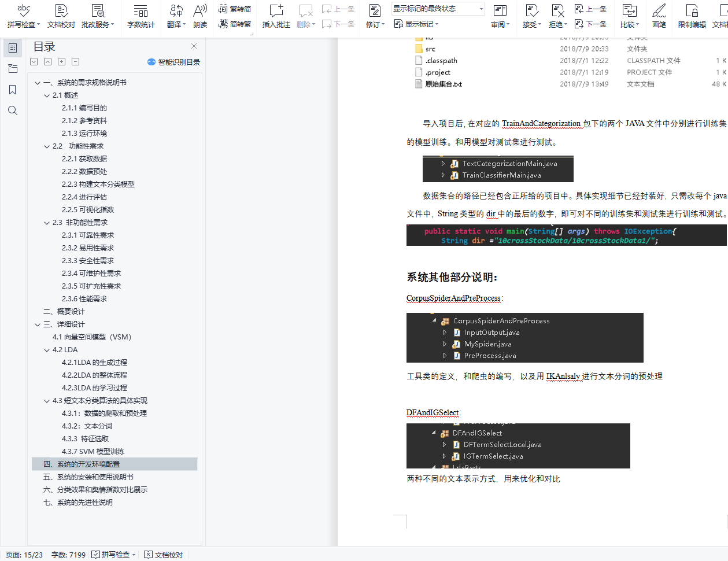728x561 pixels.
Task: Click the minus remove-heading button in outline
Action: tap(76, 62)
